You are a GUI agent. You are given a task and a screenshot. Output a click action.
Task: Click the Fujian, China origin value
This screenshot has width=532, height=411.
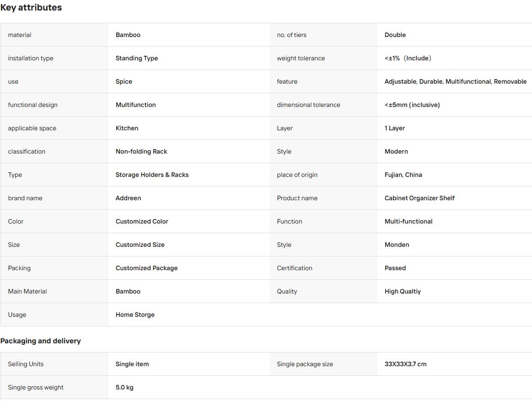pyautogui.click(x=403, y=175)
